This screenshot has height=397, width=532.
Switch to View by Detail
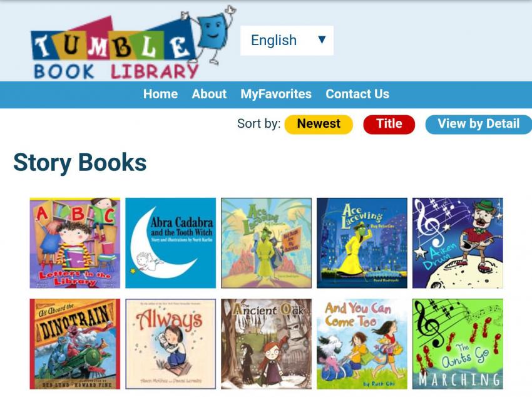point(478,124)
